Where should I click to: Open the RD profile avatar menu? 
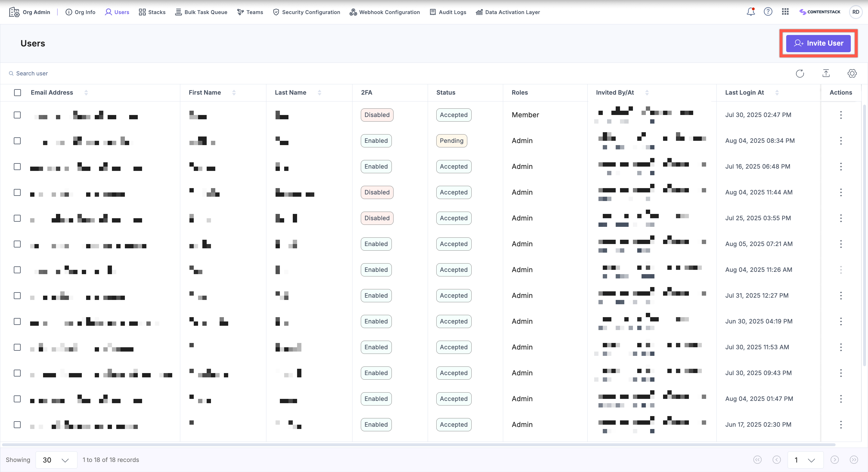tap(856, 11)
